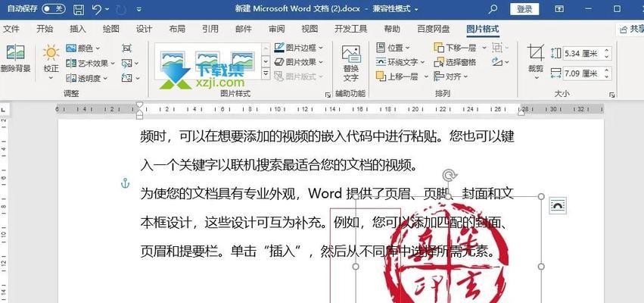Screen dimensions: 644x303
Task: Click the Undo arrow icon
Action: tap(97, 9)
